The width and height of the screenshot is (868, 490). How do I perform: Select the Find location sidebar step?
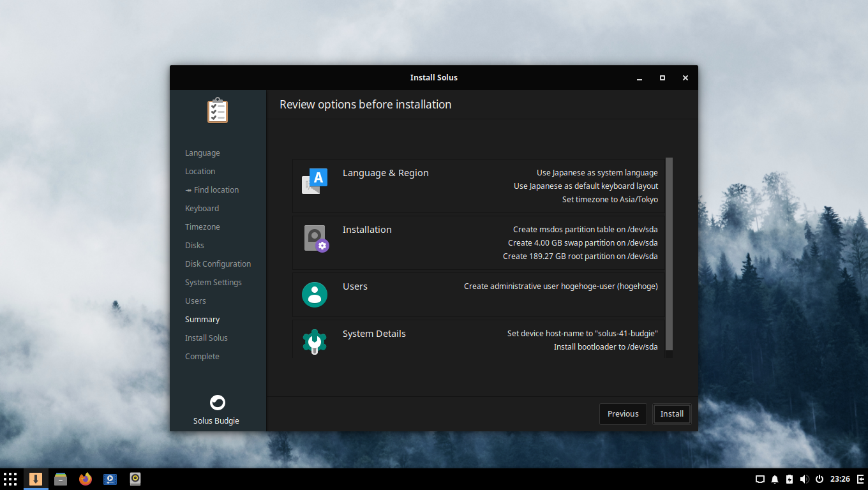pyautogui.click(x=212, y=190)
